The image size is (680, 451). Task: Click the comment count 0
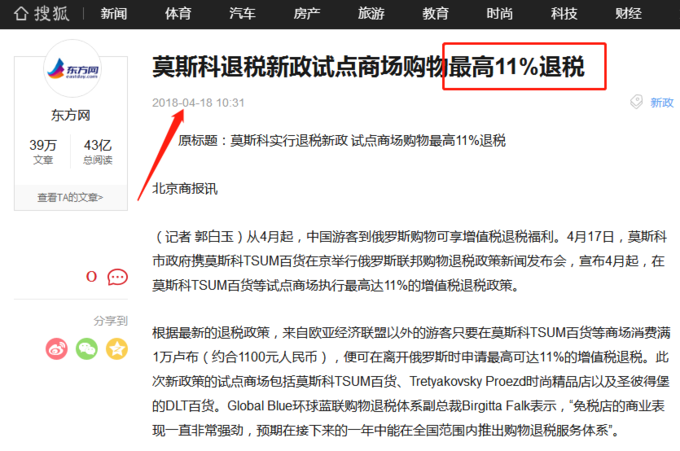tap(92, 277)
